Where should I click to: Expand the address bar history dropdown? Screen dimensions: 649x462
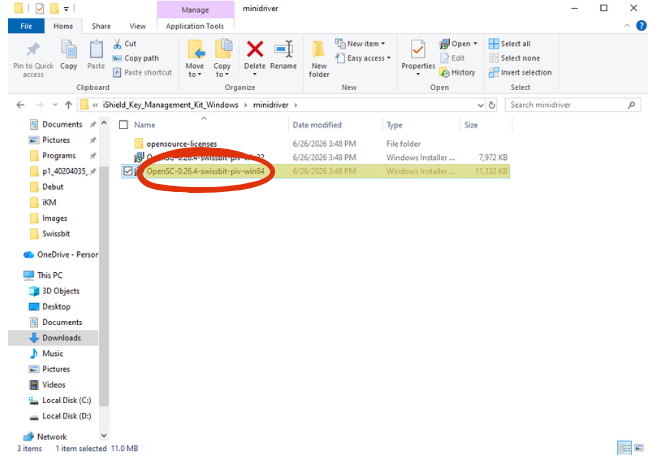pos(480,105)
